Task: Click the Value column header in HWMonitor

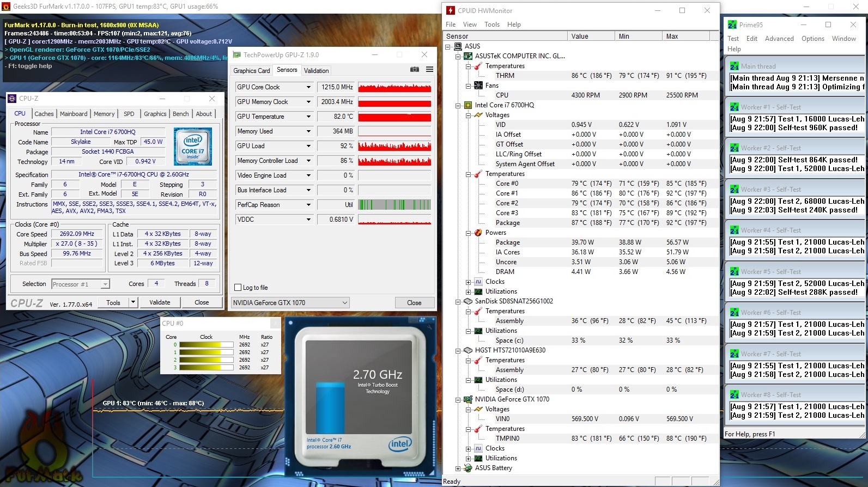Action: coord(590,36)
